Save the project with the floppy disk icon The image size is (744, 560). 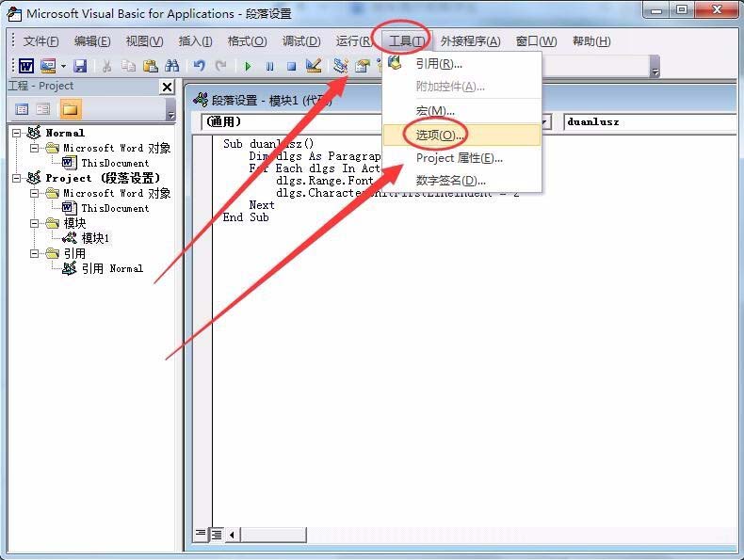click(80, 66)
